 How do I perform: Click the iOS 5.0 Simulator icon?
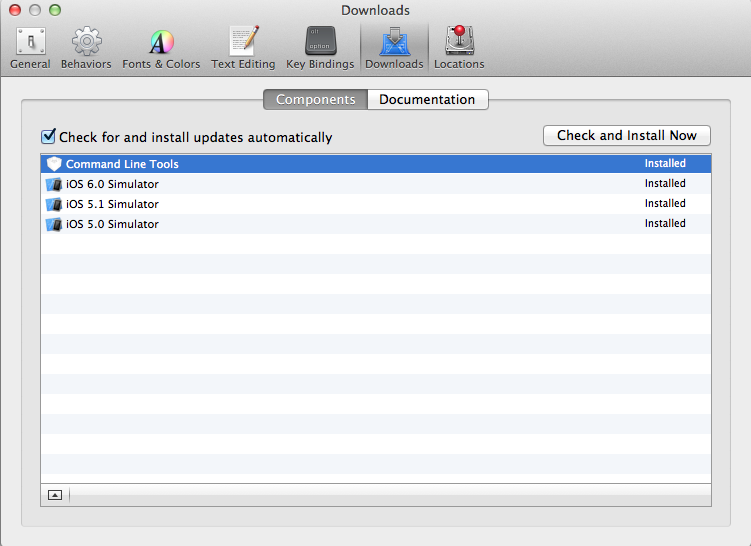coord(54,224)
